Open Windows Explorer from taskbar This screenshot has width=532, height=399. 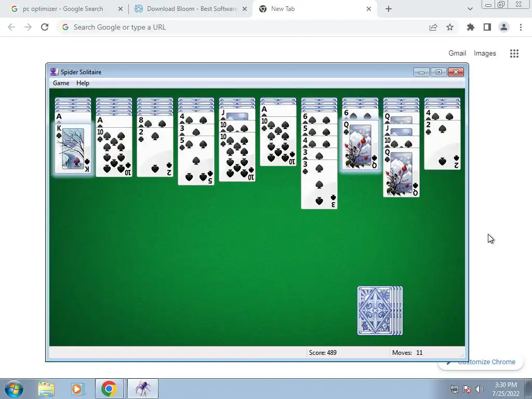click(x=46, y=389)
